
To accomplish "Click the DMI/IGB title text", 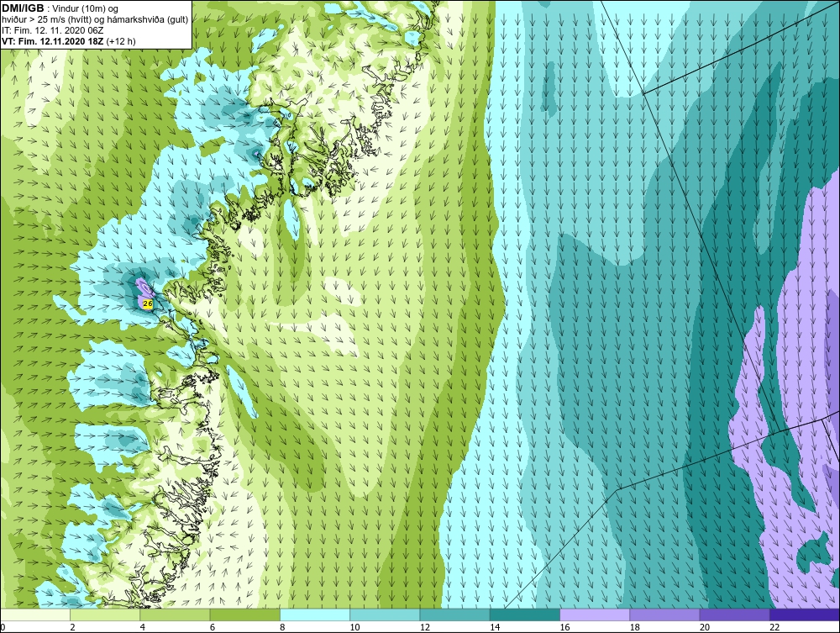I will (23, 8).
